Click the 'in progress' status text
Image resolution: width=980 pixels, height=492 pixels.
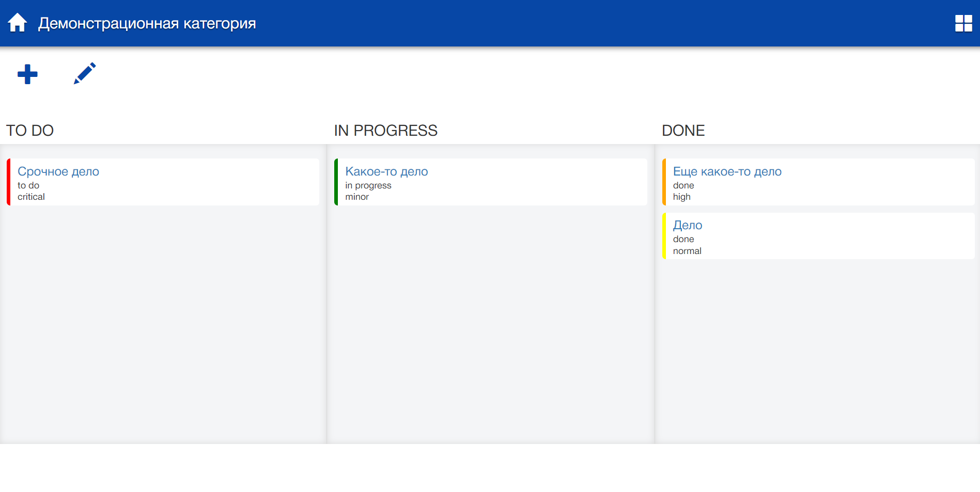point(368,185)
